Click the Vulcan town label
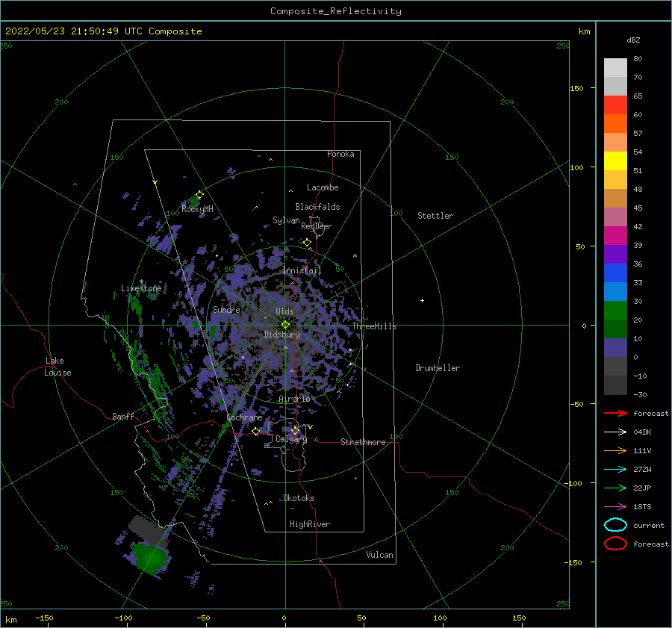Viewport: 672px width, 628px height. point(380,555)
